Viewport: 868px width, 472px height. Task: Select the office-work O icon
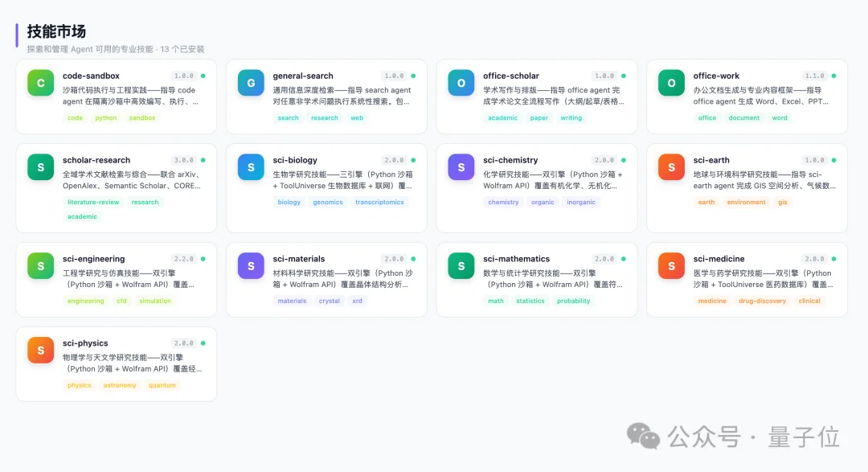671,83
